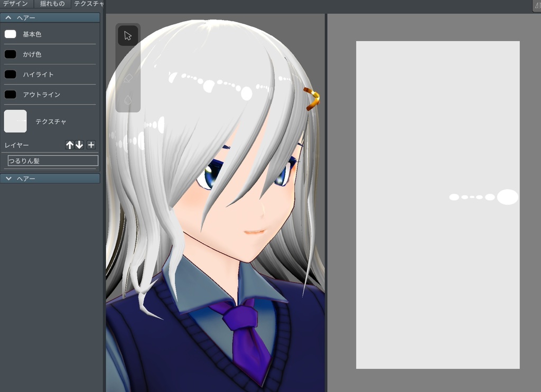Select the cursor pointer tool
The height and width of the screenshot is (392, 541).
pyautogui.click(x=128, y=35)
